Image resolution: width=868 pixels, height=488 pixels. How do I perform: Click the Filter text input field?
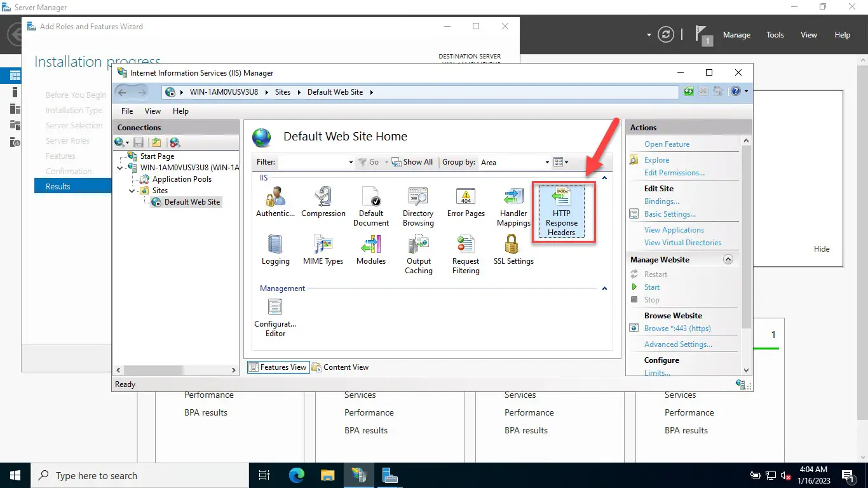click(x=312, y=163)
